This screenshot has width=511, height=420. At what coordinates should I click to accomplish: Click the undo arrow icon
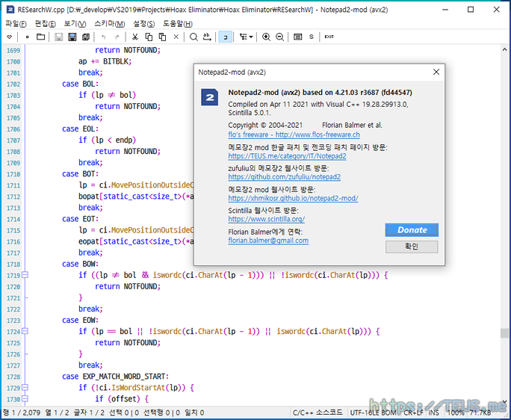point(103,37)
